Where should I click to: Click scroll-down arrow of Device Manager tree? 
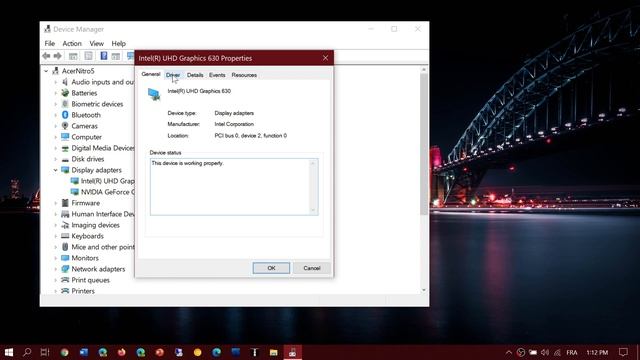[424, 290]
